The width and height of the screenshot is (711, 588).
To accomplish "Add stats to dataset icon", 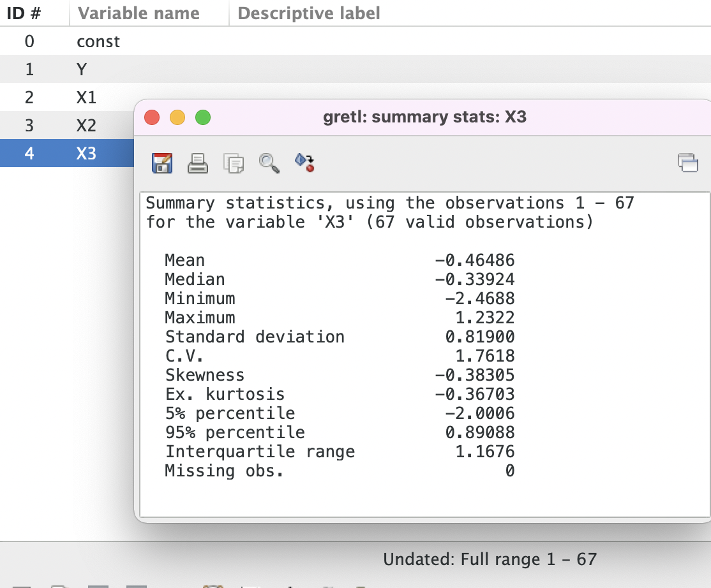I will click(x=304, y=163).
